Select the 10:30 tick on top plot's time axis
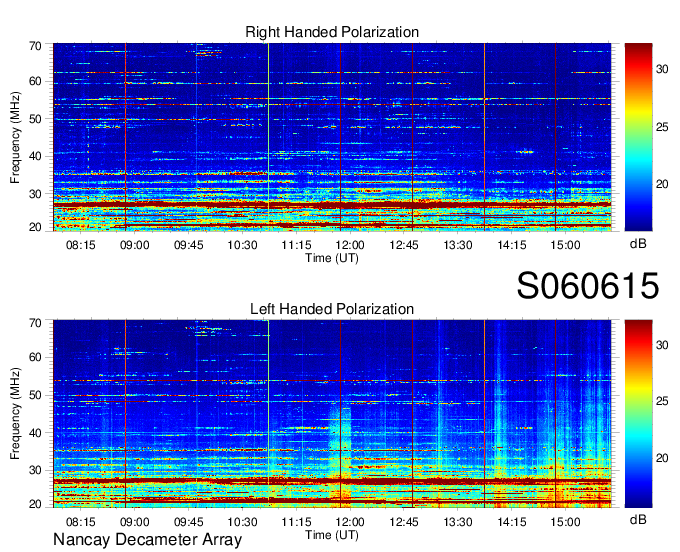Screen dimensions: 680x552 [242, 245]
